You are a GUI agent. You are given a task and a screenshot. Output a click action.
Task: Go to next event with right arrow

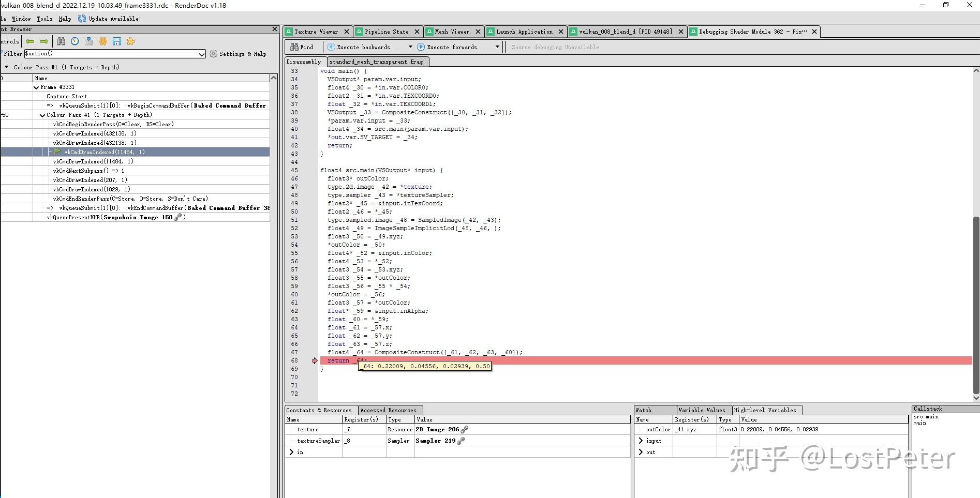point(44,41)
